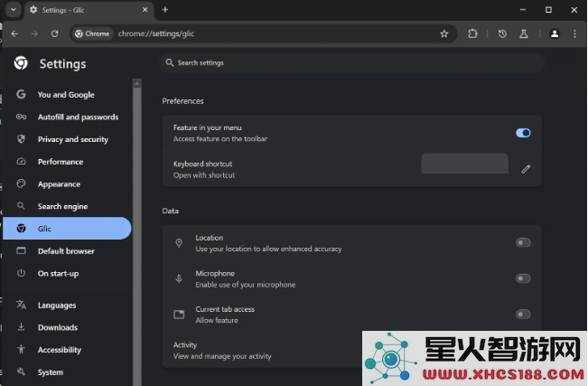This screenshot has height=386, width=588.
Task: Open the Chrome three-dot menu
Action: [574, 33]
